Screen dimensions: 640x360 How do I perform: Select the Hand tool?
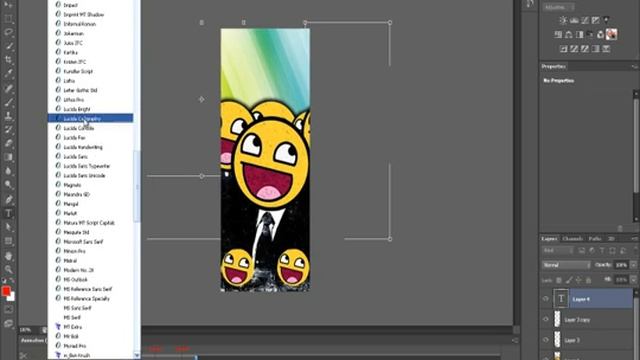8,256
